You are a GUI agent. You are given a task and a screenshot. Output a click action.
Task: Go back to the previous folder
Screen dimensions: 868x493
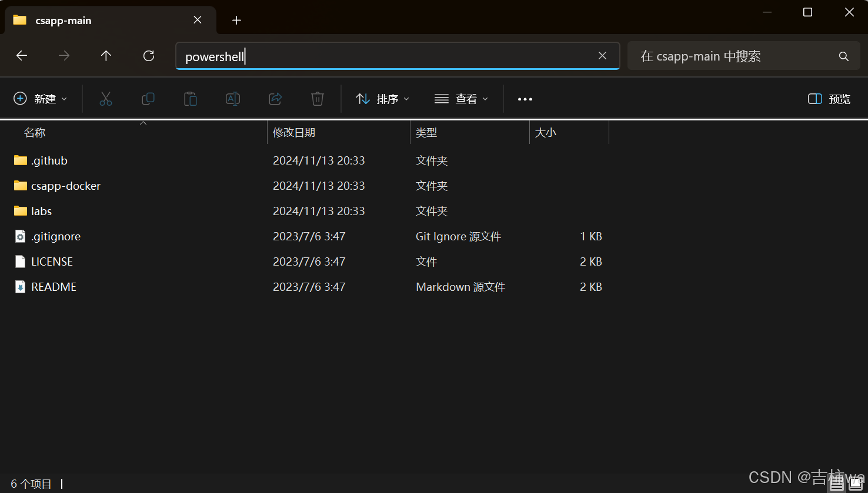point(22,56)
